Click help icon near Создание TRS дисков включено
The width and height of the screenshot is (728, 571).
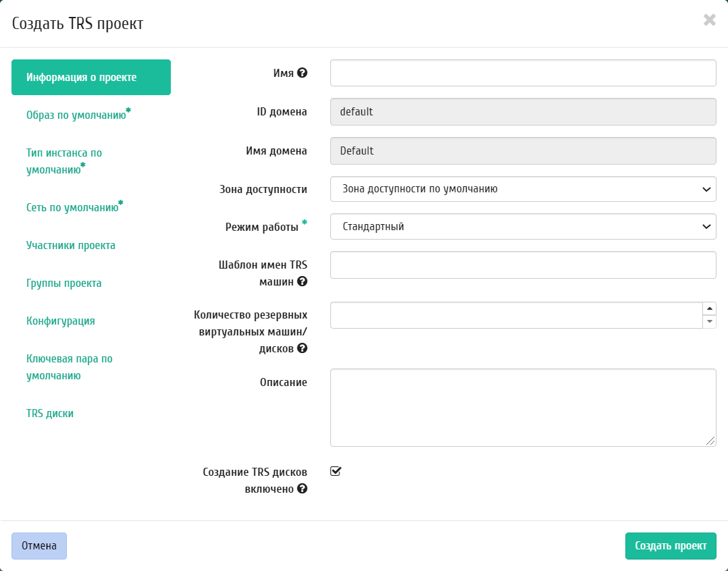pyautogui.click(x=303, y=489)
